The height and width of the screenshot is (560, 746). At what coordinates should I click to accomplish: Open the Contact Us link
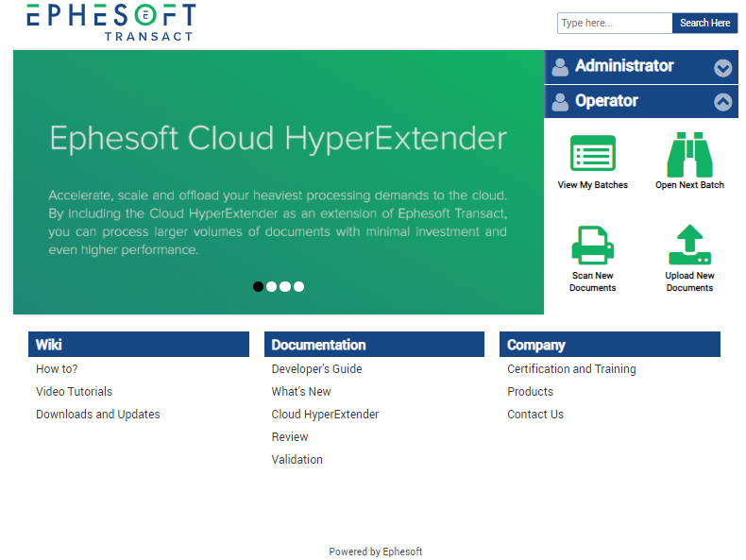pyautogui.click(x=535, y=415)
